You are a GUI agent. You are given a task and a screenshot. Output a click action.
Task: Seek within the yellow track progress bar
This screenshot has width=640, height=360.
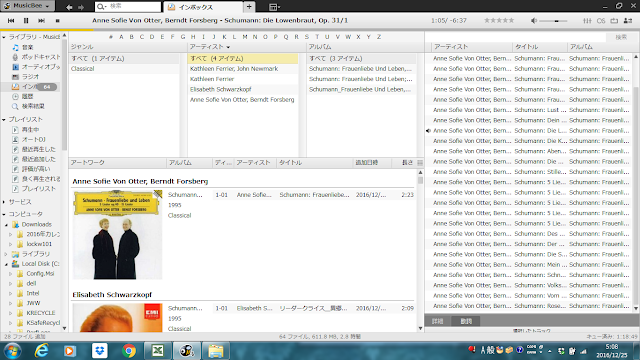click(x=47, y=30)
